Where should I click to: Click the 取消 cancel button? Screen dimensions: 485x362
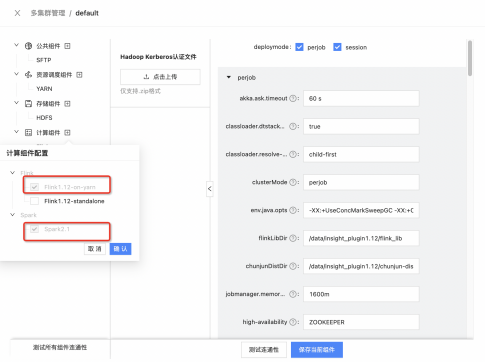point(95,249)
